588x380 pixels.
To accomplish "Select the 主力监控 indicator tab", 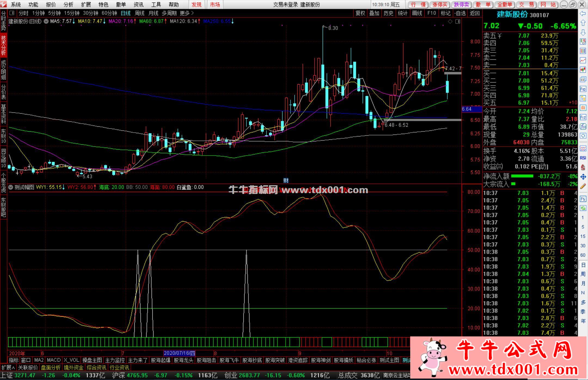I will point(115,360).
